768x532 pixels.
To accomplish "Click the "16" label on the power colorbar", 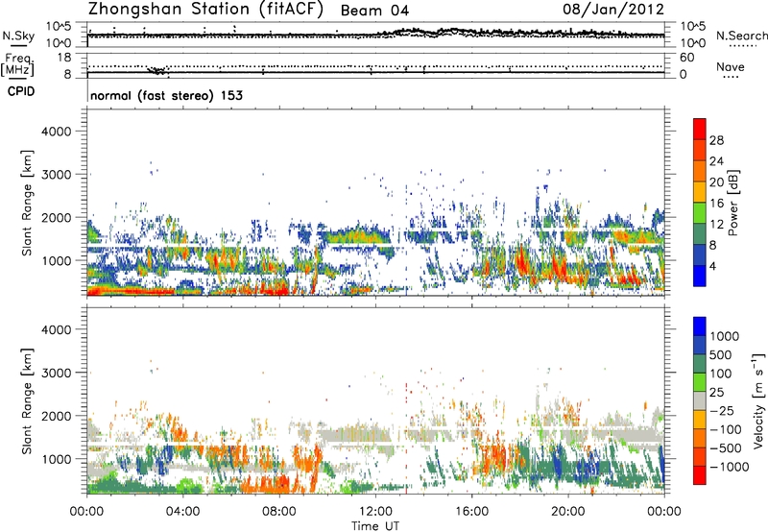I will [x=716, y=204].
